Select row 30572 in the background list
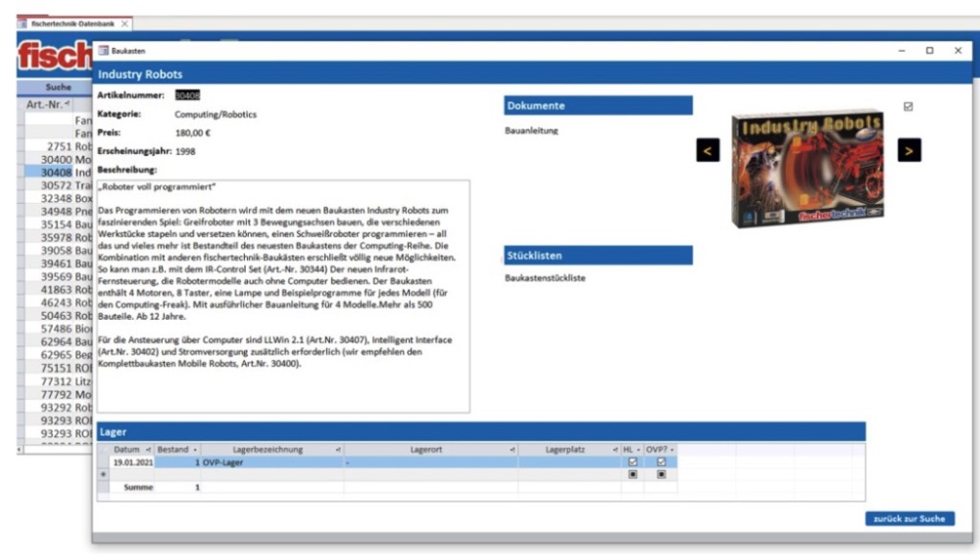 [x=58, y=186]
